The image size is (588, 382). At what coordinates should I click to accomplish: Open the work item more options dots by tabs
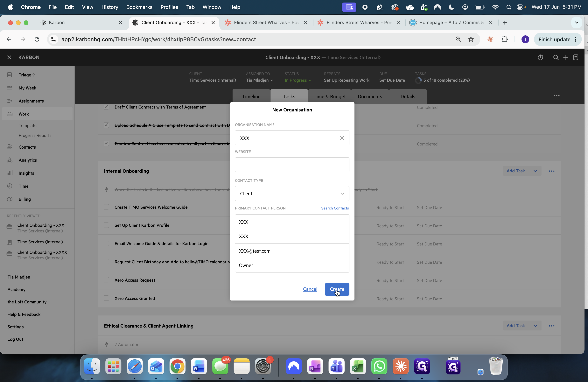tap(557, 95)
